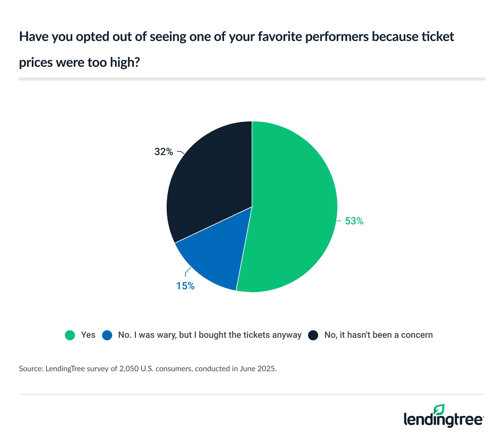
Task: Click the thin line above the logo
Action: point(252,394)
